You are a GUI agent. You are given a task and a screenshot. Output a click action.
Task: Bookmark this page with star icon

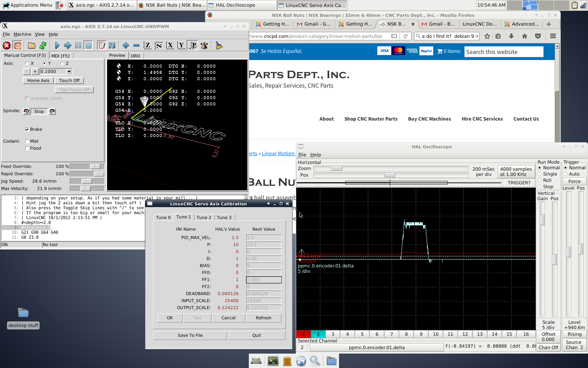(487, 36)
